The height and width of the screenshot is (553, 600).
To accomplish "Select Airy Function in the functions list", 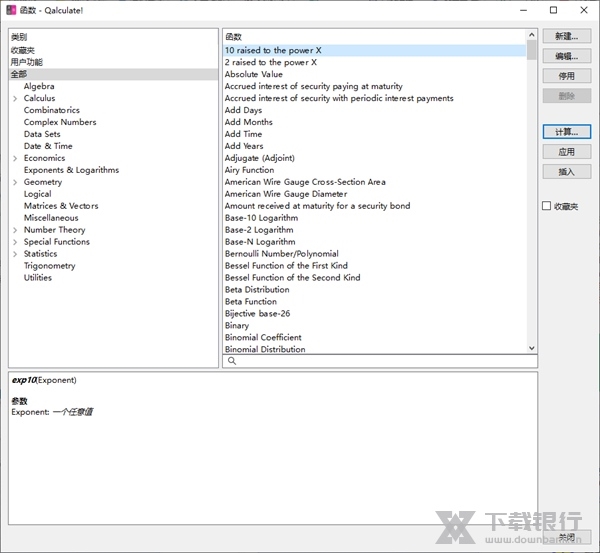I will pos(249,170).
